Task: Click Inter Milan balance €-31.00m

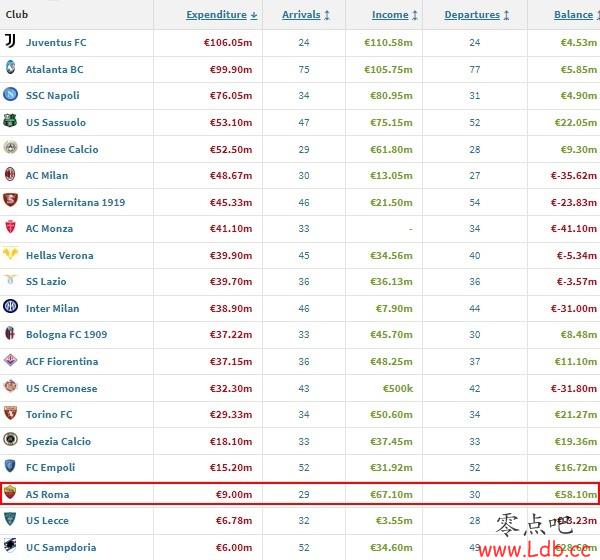Action: (574, 309)
